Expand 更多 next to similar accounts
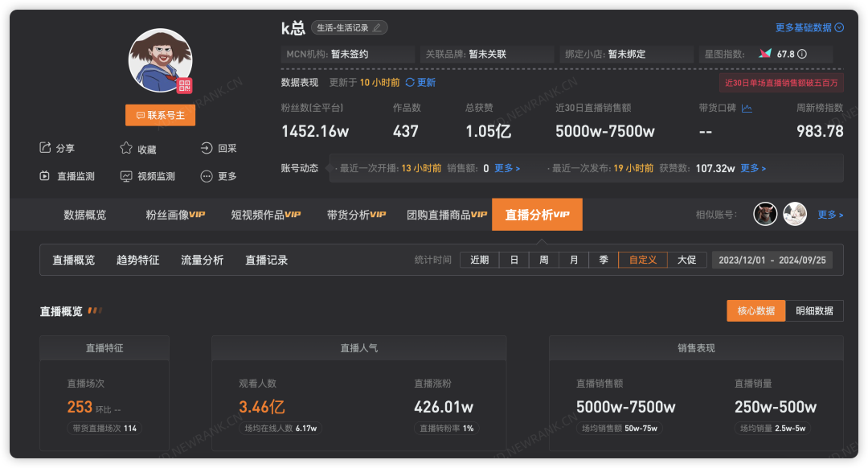The width and height of the screenshot is (868, 468). (x=830, y=215)
